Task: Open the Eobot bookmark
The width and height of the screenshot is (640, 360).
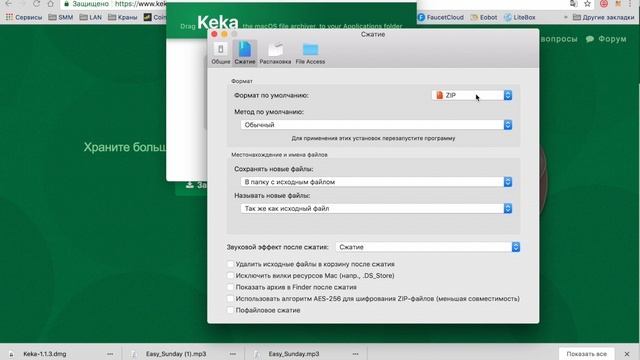Action: [x=484, y=17]
